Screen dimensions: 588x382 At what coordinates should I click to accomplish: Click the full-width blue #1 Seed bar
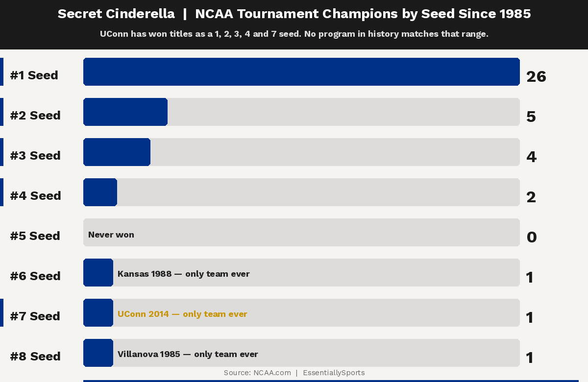click(301, 72)
